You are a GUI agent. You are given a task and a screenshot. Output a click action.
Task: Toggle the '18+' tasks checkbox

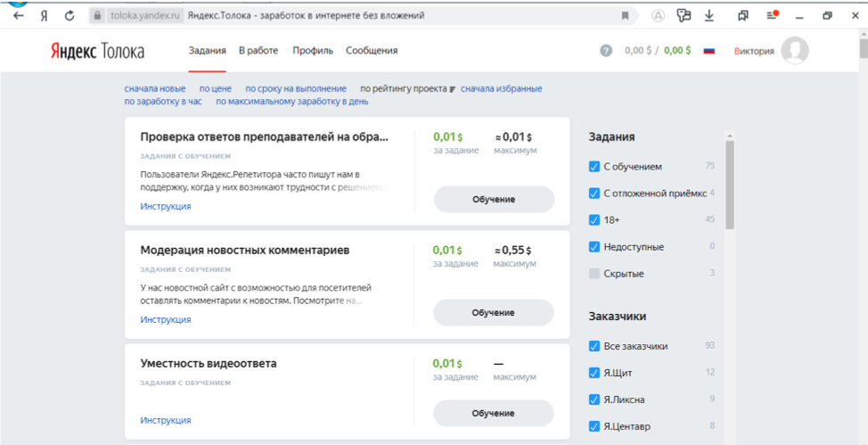coord(594,219)
